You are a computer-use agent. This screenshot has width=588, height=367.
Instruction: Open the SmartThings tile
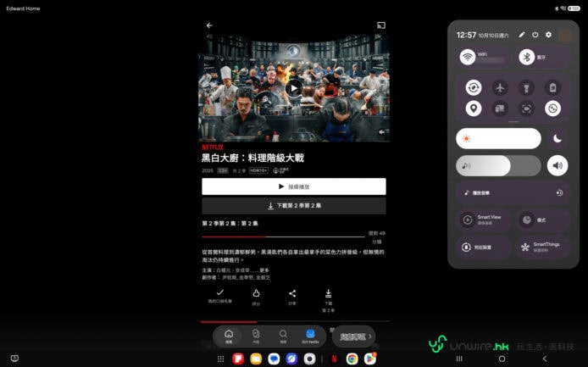click(542, 247)
